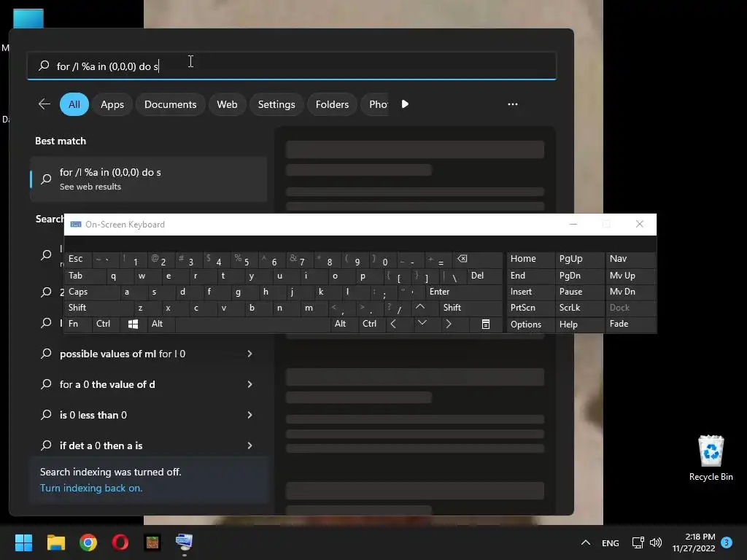Screen dimensions: 747x560
Task: Open the Recycle Bin on desktop
Action: point(711,458)
